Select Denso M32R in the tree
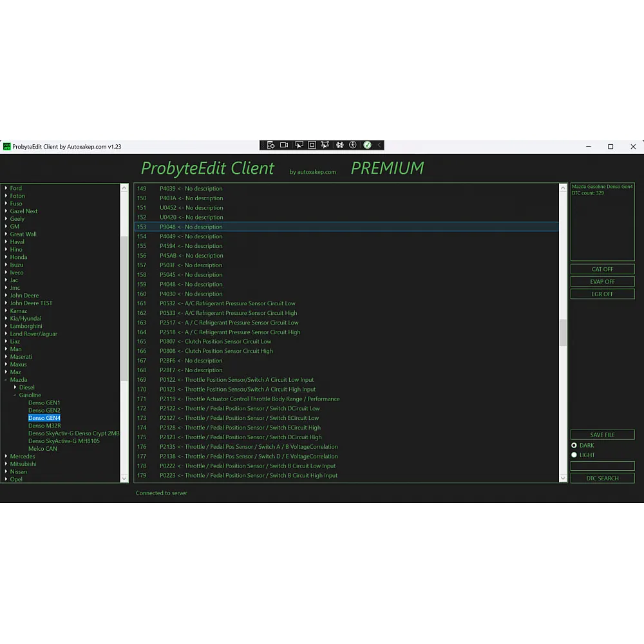 (x=44, y=426)
